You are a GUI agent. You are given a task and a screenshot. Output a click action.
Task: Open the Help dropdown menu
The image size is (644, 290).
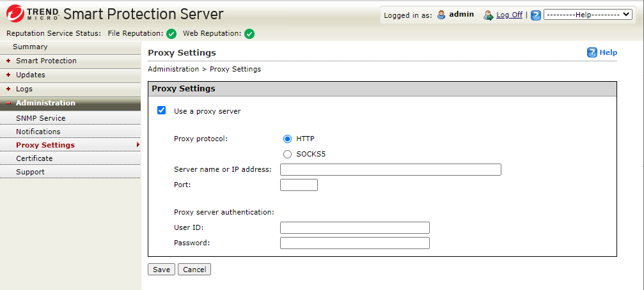587,15
